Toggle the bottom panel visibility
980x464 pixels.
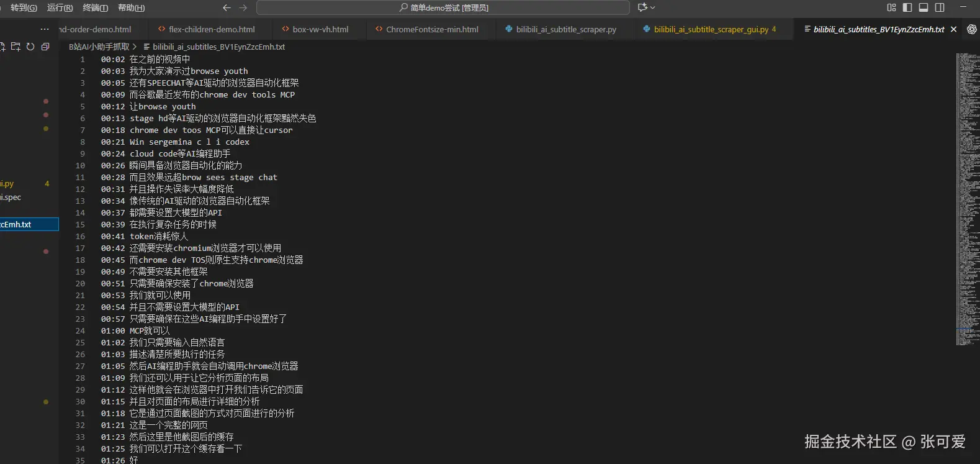coord(924,7)
